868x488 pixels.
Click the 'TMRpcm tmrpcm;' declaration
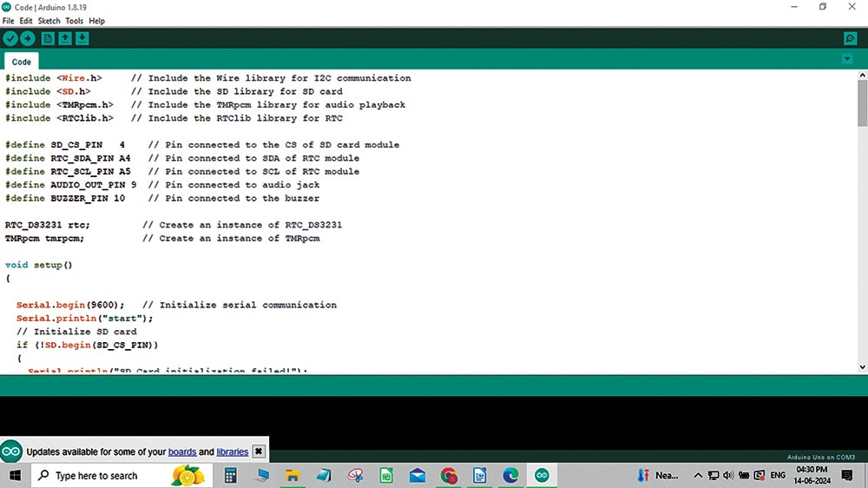coord(44,238)
